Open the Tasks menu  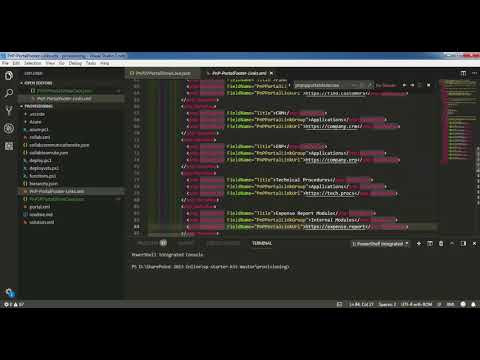tap(91, 63)
